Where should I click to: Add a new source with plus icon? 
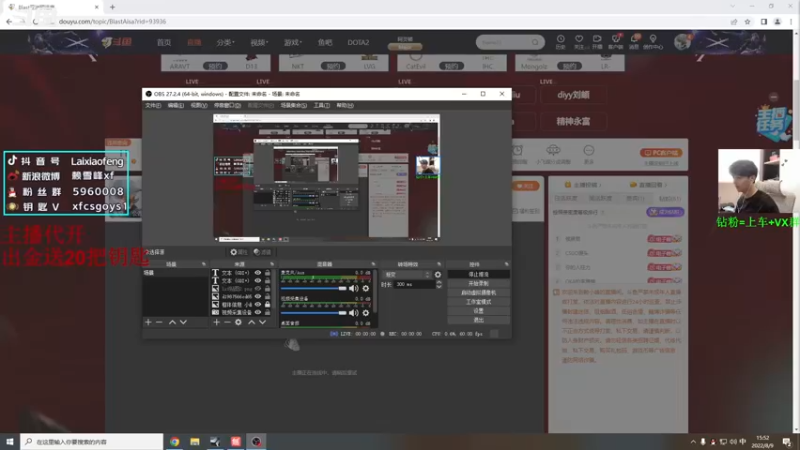click(216, 322)
